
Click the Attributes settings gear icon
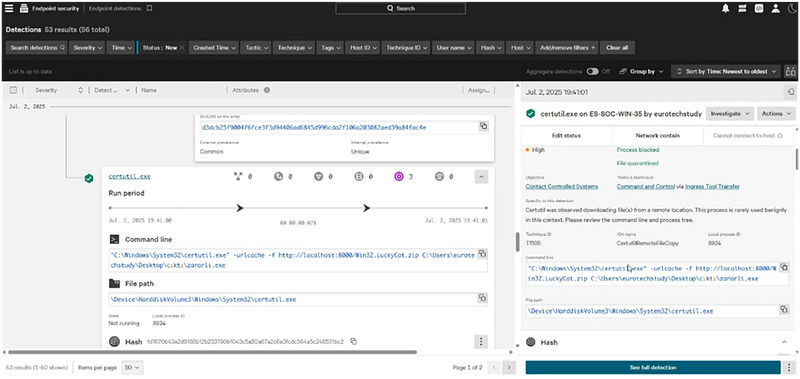click(266, 90)
